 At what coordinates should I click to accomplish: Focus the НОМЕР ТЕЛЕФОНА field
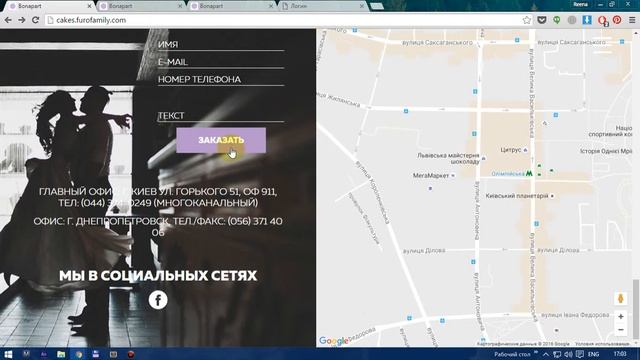click(221, 79)
